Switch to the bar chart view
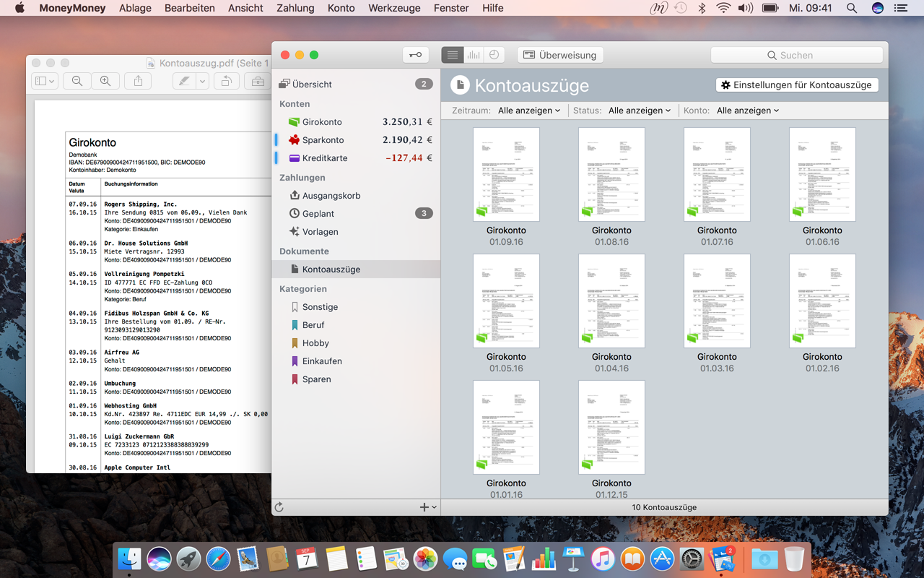This screenshot has width=924, height=578. [474, 55]
